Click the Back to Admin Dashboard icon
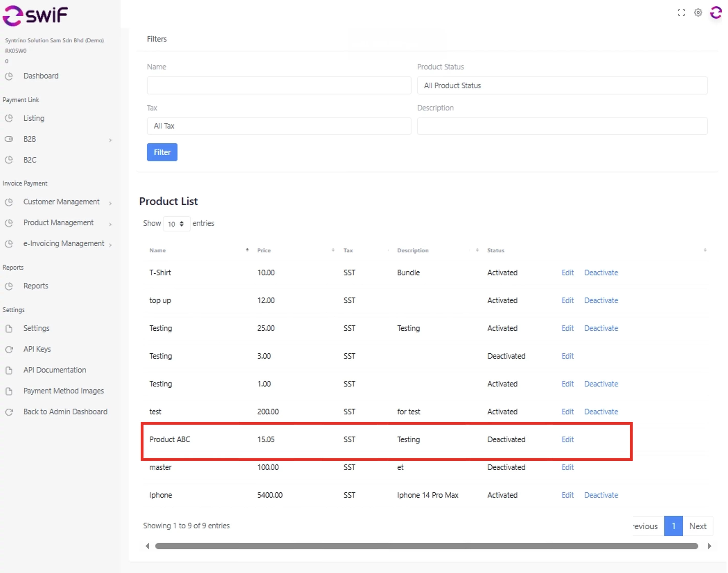This screenshot has width=728, height=573. (9, 412)
